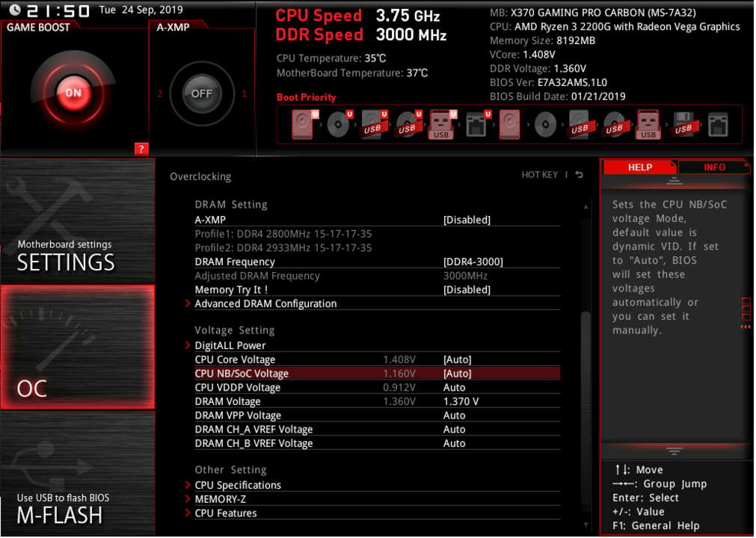The height and width of the screenshot is (538, 756).
Task: Click the DRAM CH_B VREF Voltage Auto field
Action: tap(454, 444)
